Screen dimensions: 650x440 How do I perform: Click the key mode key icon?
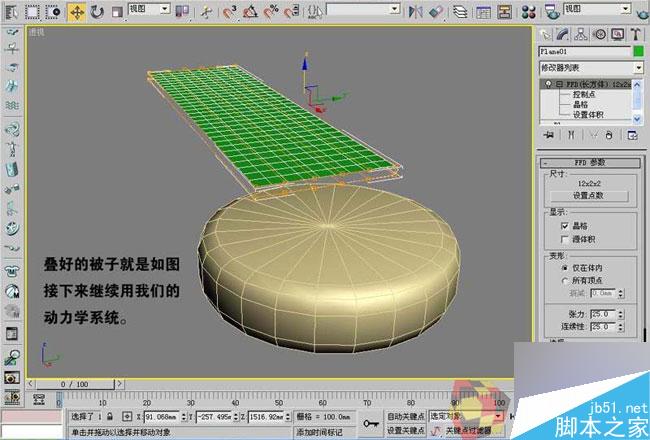tap(371, 423)
